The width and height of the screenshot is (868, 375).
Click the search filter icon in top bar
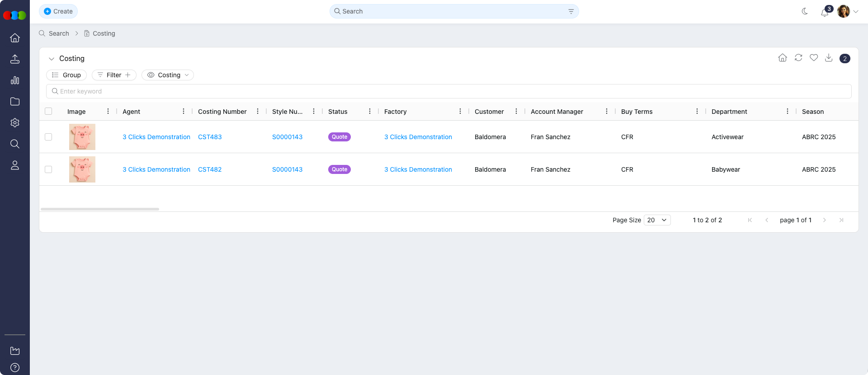[571, 11]
